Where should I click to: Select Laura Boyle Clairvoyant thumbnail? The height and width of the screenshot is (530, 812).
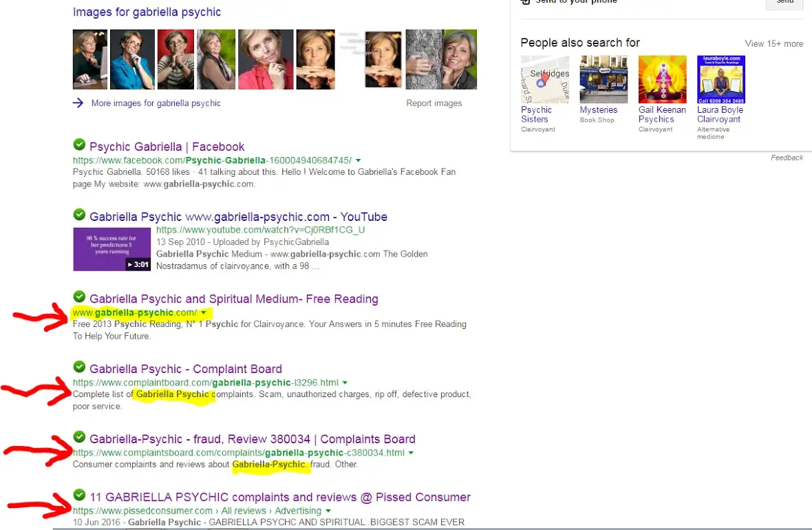point(720,79)
